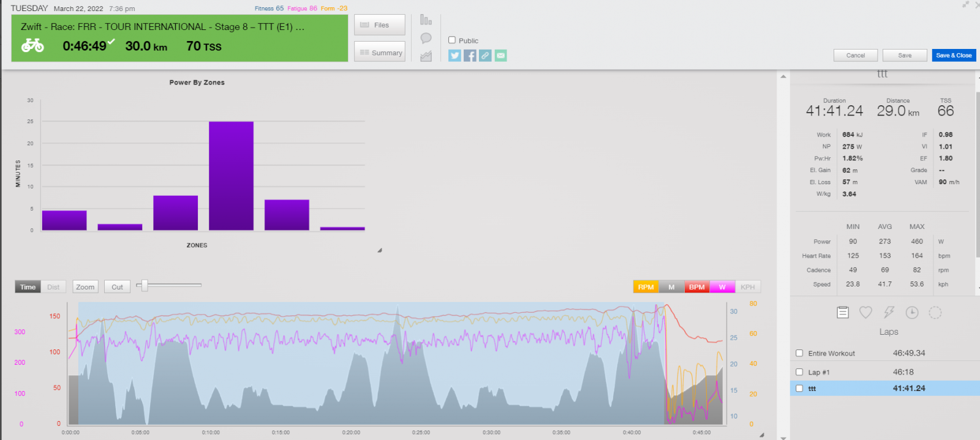Open the comments speech bubble icon
The width and height of the screenshot is (980, 440).
pyautogui.click(x=426, y=39)
